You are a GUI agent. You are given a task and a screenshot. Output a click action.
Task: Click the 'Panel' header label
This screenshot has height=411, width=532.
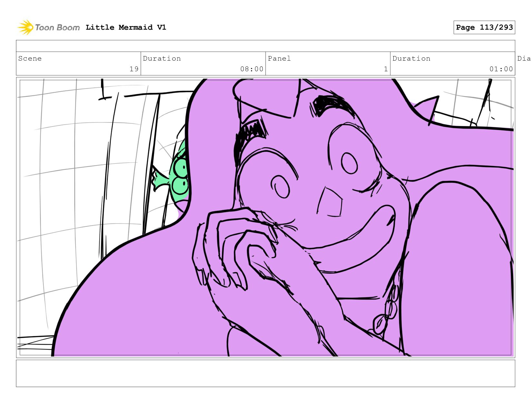pyautogui.click(x=279, y=58)
